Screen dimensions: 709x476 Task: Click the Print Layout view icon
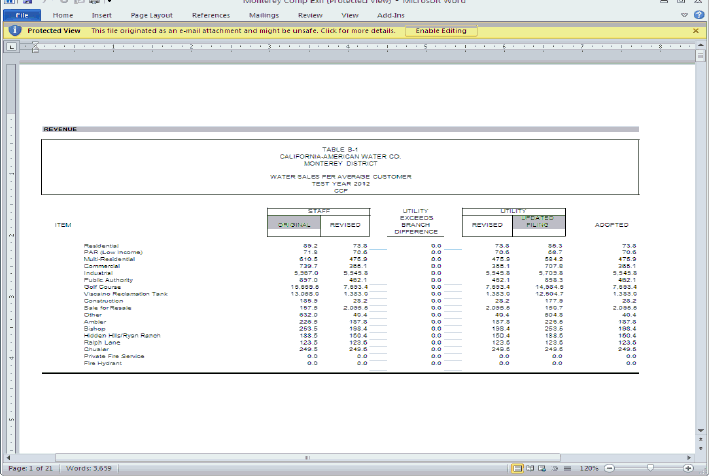[x=517, y=468]
